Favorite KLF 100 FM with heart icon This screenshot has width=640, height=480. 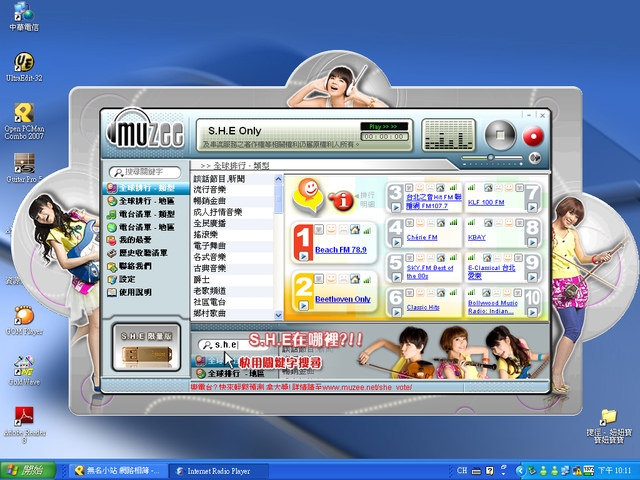click(x=519, y=188)
